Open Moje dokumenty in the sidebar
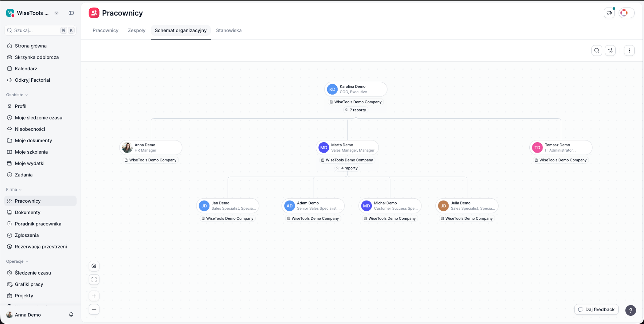644x324 pixels. pos(40,141)
